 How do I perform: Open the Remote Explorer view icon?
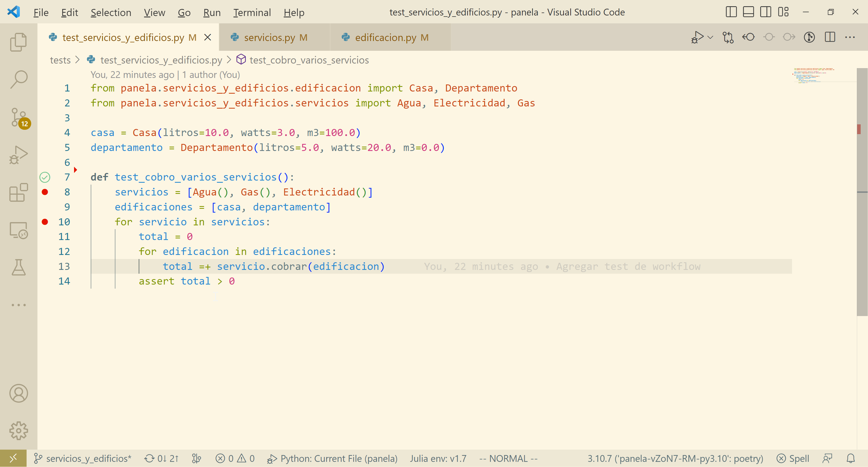[x=18, y=230]
